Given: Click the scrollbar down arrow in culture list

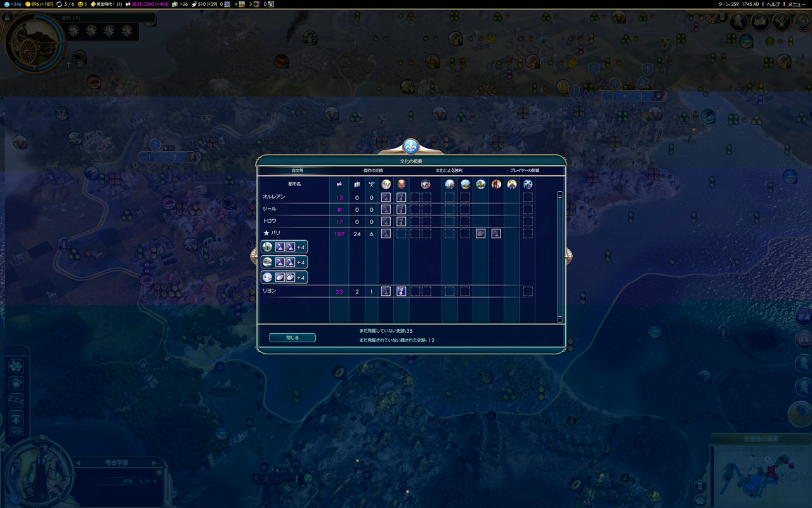Looking at the screenshot, I should pyautogui.click(x=560, y=318).
